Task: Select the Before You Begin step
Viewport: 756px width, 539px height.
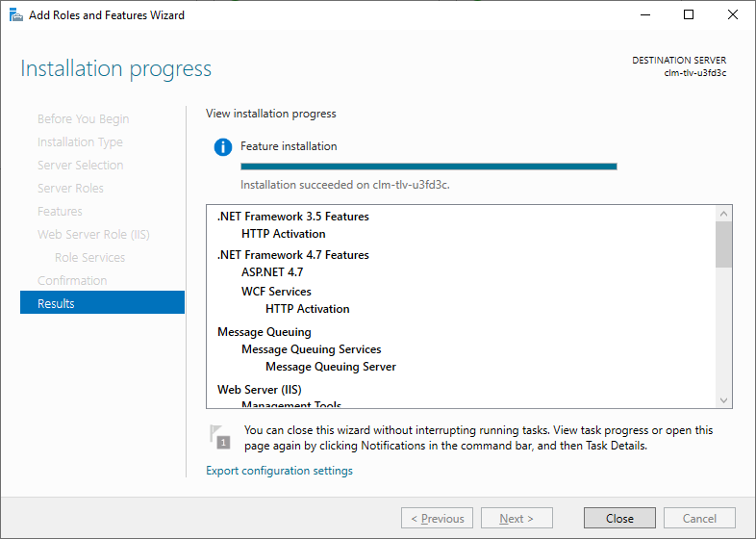Action: tap(84, 118)
